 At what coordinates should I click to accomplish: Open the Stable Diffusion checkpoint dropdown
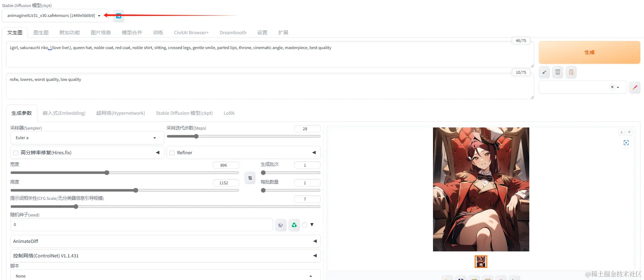coord(55,16)
